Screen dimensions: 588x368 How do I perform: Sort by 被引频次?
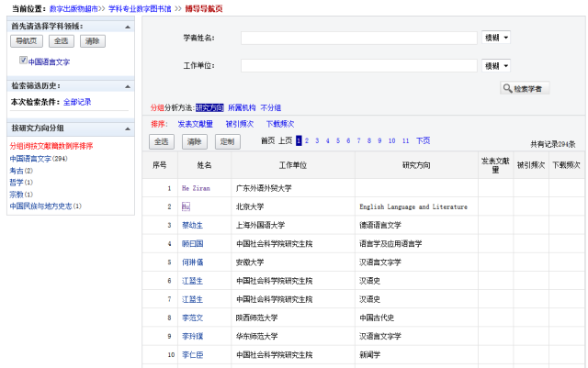[x=240, y=124]
